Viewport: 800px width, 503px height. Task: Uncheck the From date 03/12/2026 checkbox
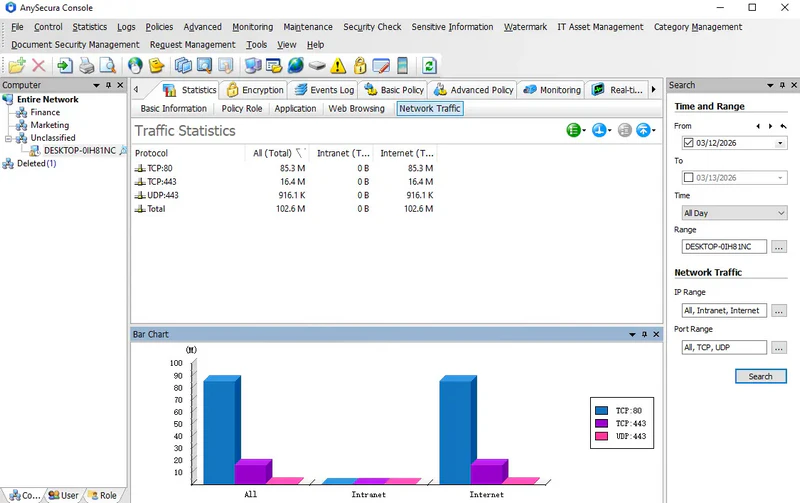pyautogui.click(x=688, y=142)
